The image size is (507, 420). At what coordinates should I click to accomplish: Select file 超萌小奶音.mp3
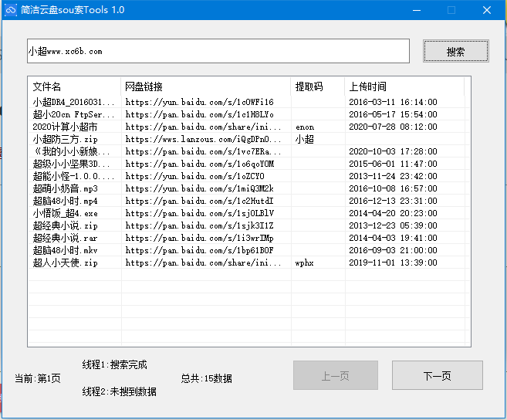[x=65, y=188]
